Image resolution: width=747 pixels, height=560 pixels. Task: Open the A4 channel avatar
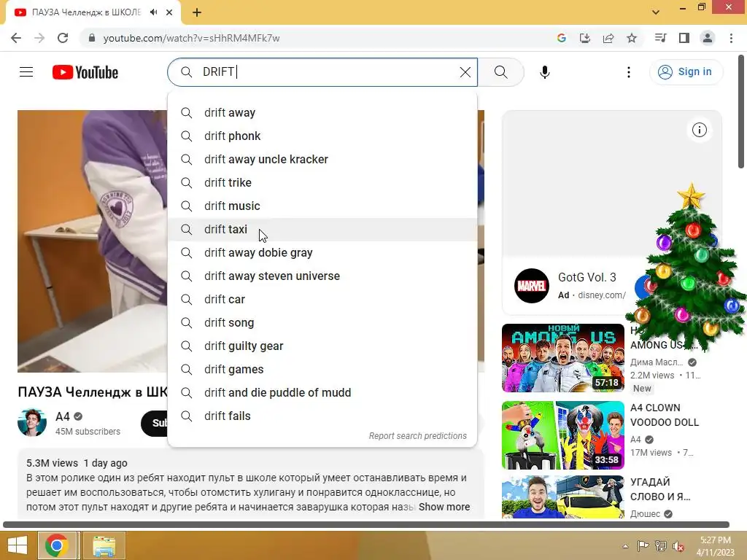click(x=32, y=422)
